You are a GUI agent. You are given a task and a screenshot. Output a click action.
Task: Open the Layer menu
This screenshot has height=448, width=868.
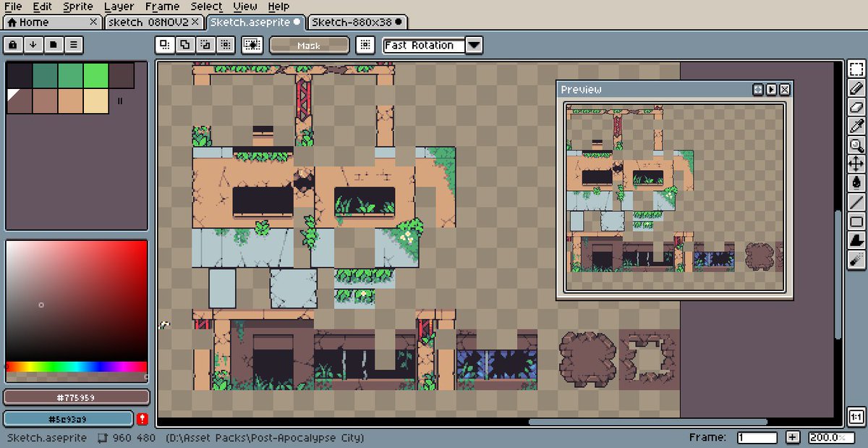(x=119, y=7)
